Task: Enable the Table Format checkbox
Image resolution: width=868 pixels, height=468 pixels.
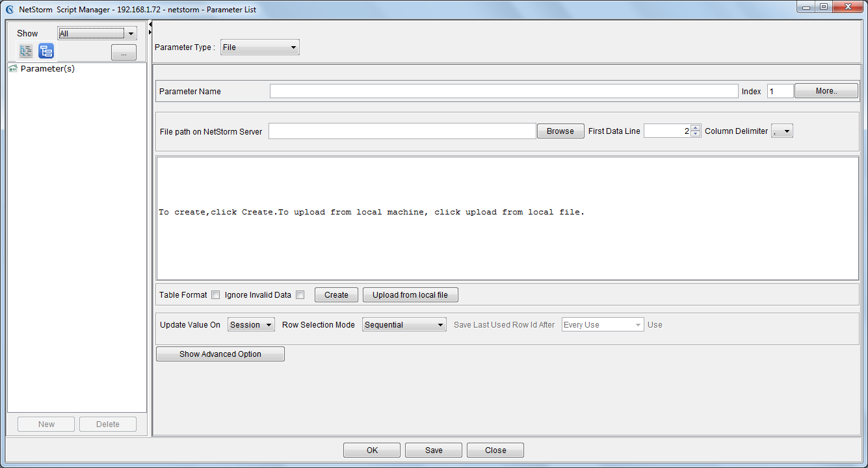Action: pyautogui.click(x=216, y=294)
